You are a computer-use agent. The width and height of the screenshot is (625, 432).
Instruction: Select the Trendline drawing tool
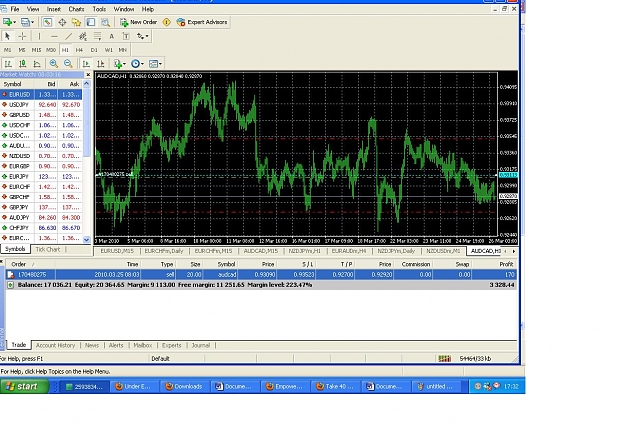[x=69, y=36]
